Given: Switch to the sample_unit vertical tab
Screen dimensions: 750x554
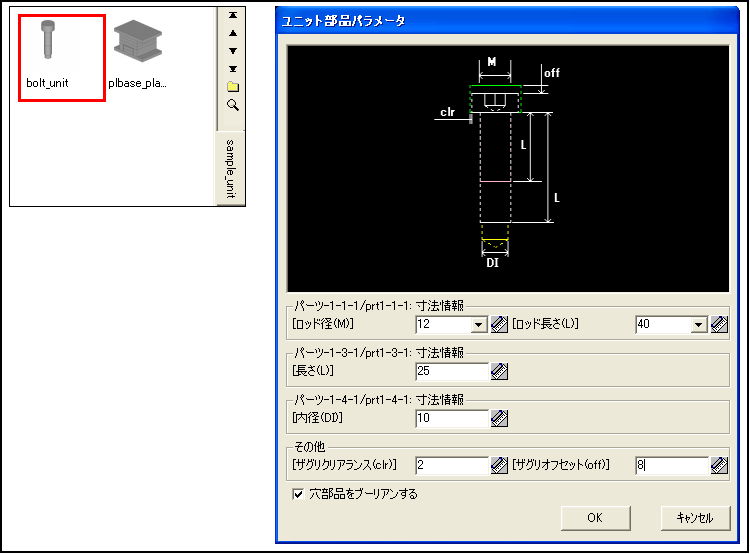Looking at the screenshot, I should [x=230, y=168].
